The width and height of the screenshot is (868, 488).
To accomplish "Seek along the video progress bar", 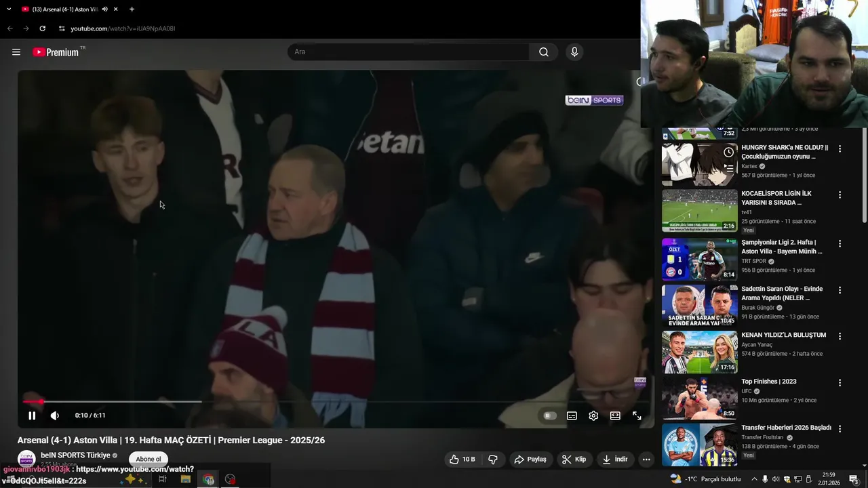I will point(336,402).
